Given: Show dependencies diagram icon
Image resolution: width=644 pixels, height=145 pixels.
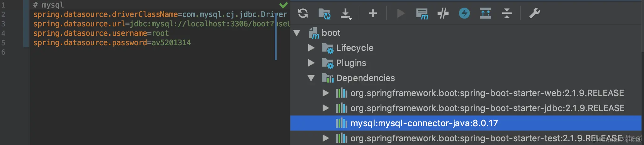Looking at the screenshot, I should [485, 13].
